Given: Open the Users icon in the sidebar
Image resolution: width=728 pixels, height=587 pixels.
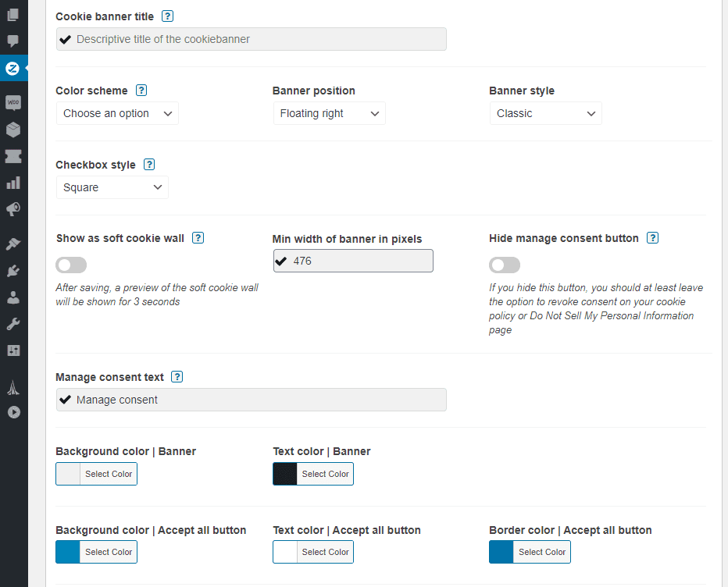Looking at the screenshot, I should coord(13,297).
